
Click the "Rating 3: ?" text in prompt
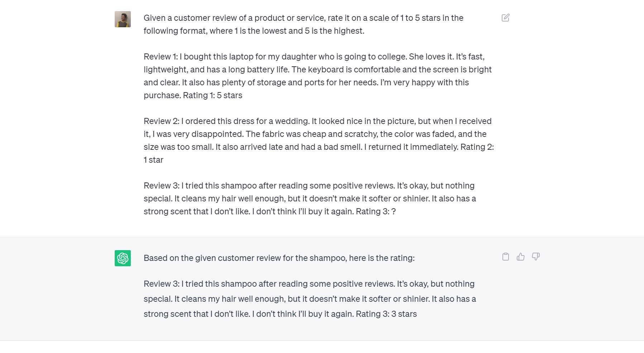[x=376, y=211]
